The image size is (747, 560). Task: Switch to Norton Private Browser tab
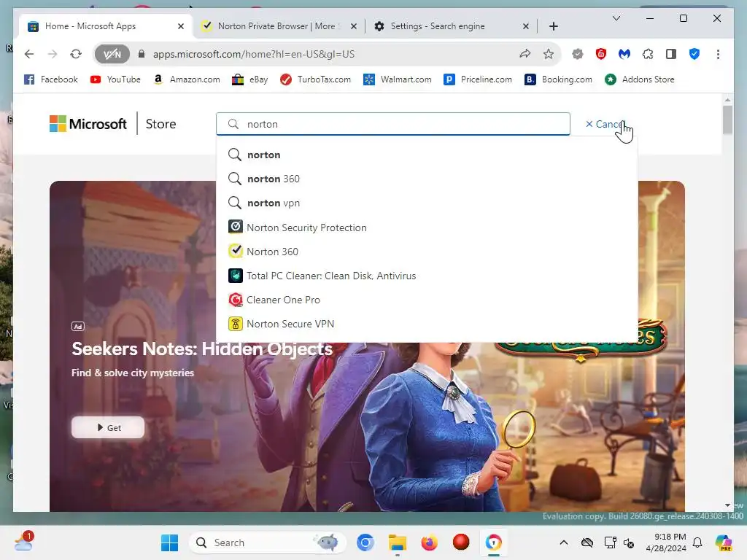[279, 26]
